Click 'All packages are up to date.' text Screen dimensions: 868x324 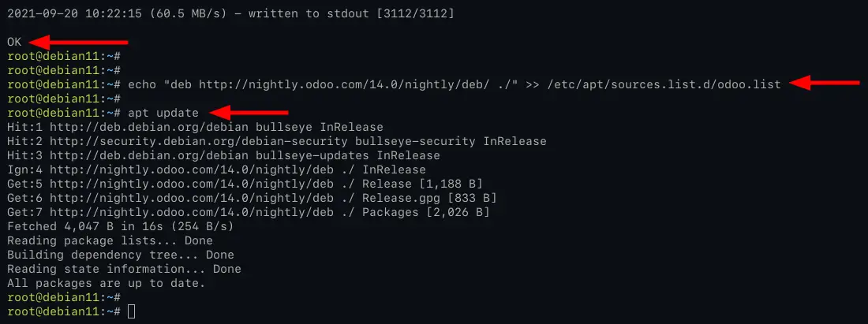[x=107, y=284]
